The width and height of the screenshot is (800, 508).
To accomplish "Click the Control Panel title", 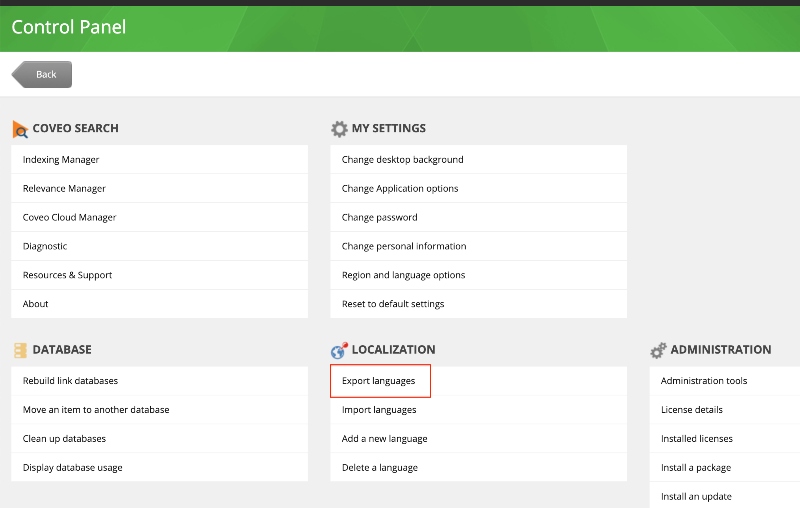I will pyautogui.click(x=68, y=27).
